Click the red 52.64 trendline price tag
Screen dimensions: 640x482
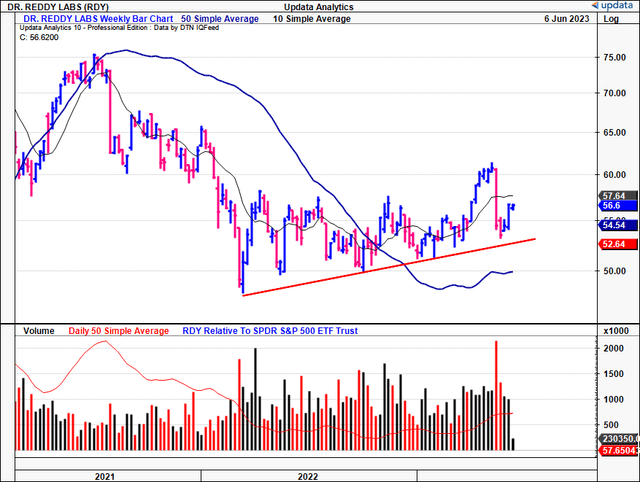tap(617, 244)
